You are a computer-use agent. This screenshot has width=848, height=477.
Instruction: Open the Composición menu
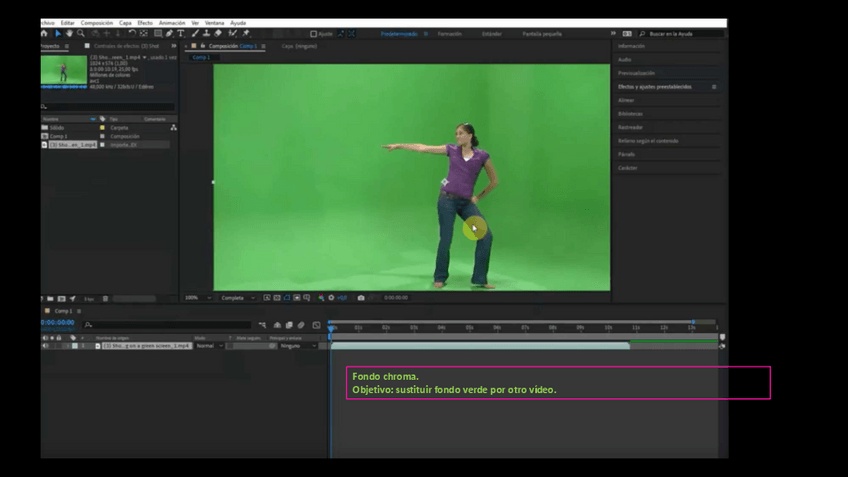click(x=97, y=22)
